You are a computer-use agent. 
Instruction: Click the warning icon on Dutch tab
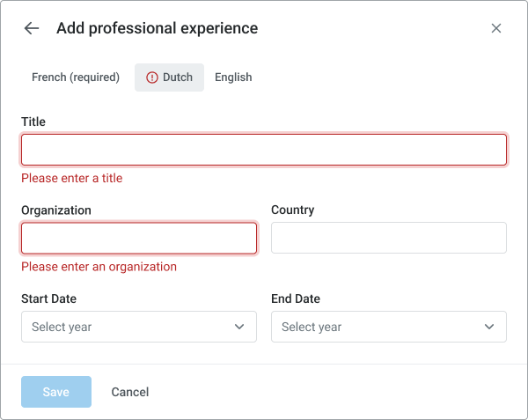click(x=151, y=77)
